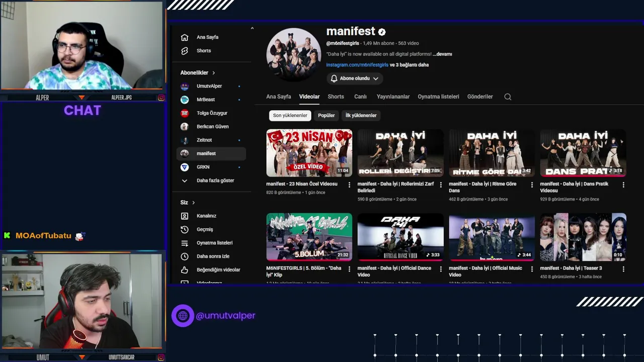Viewport: 644px width, 362px height.
Task: Click the globe icon beside @umutvalper
Action: click(183, 316)
